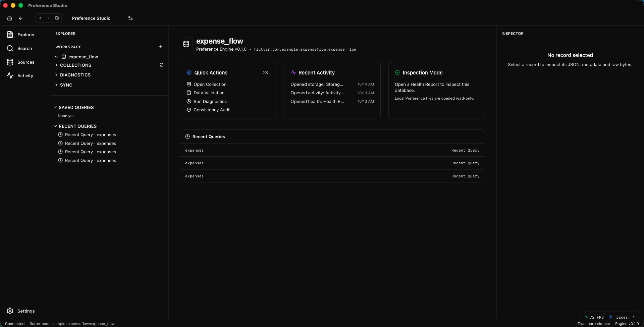Viewport: 644px width, 327px height.
Task: Click the back arrow icon
Action: [21, 18]
